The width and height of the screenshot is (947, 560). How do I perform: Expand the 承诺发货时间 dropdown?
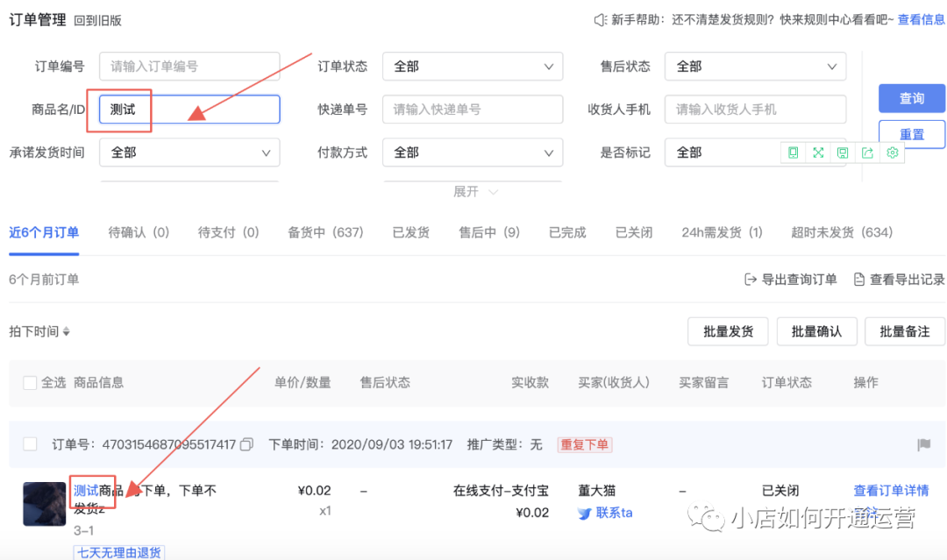189,152
